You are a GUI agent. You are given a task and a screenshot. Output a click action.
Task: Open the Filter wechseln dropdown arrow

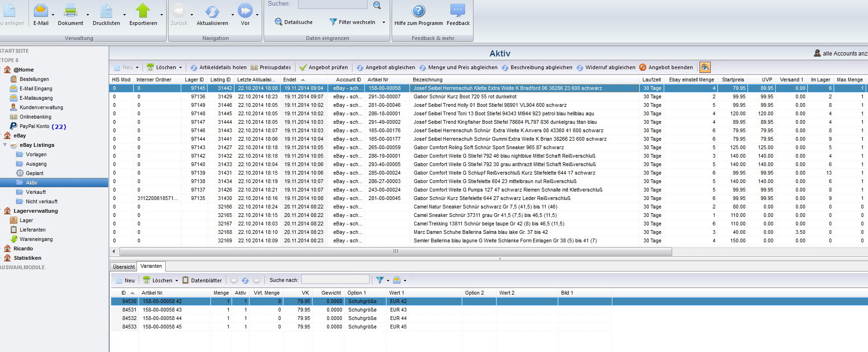click(x=384, y=22)
